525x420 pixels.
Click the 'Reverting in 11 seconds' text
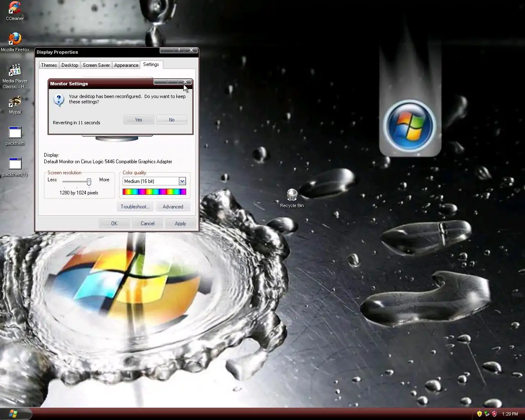coord(76,123)
